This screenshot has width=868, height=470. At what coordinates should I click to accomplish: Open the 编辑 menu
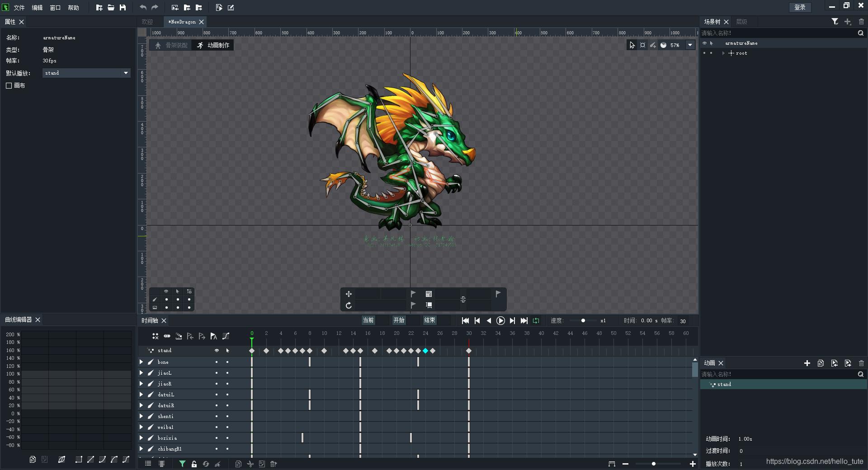tap(37, 8)
